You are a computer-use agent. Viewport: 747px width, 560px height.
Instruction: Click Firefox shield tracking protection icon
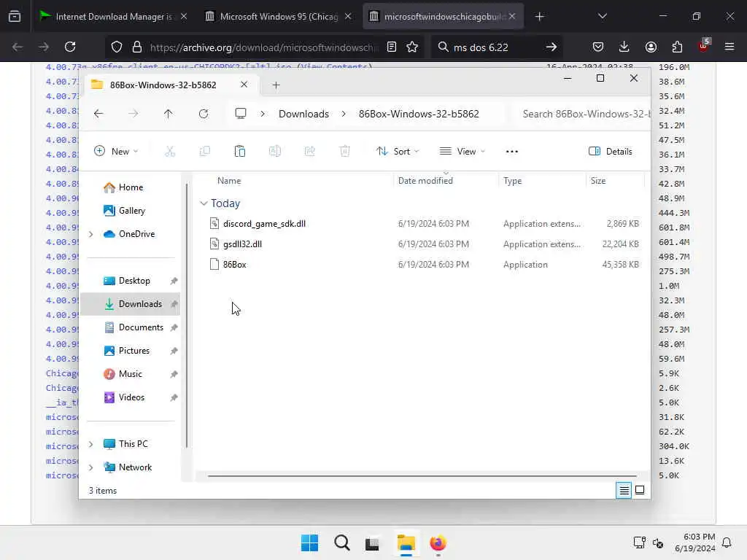coord(117,47)
